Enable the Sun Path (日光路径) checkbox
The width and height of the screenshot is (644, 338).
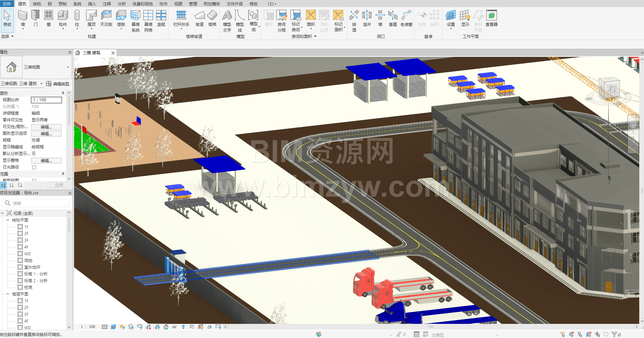point(34,167)
